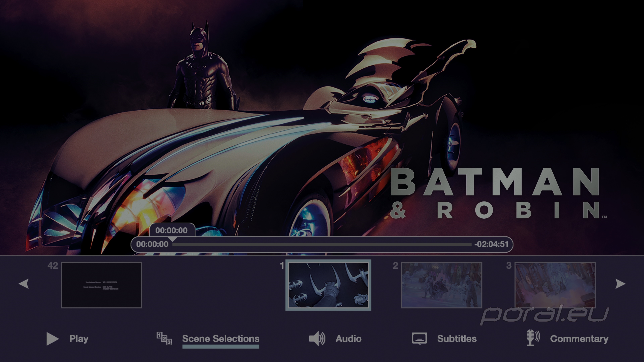This screenshot has height=362, width=644.
Task: Select scene 3 thumbnail
Action: click(555, 285)
